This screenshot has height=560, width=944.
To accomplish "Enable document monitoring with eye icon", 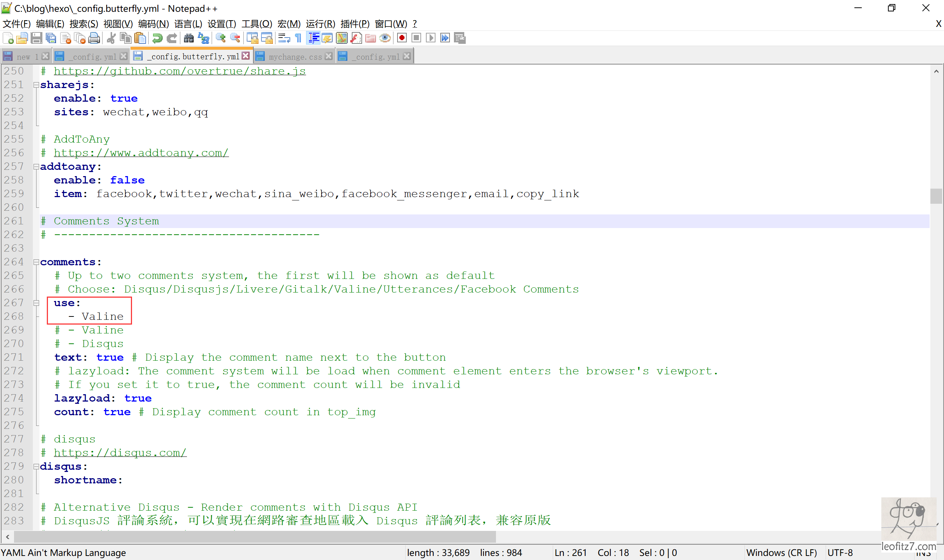I will pyautogui.click(x=385, y=38).
